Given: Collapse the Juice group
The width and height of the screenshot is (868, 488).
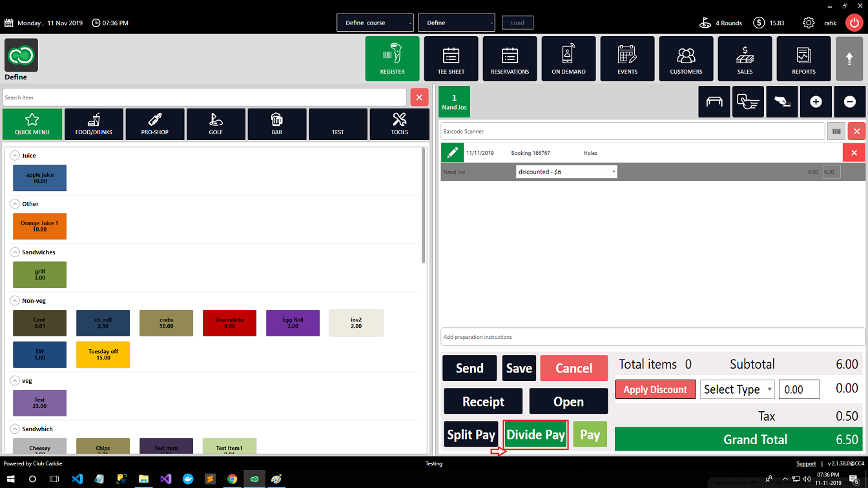Looking at the screenshot, I should tap(15, 156).
